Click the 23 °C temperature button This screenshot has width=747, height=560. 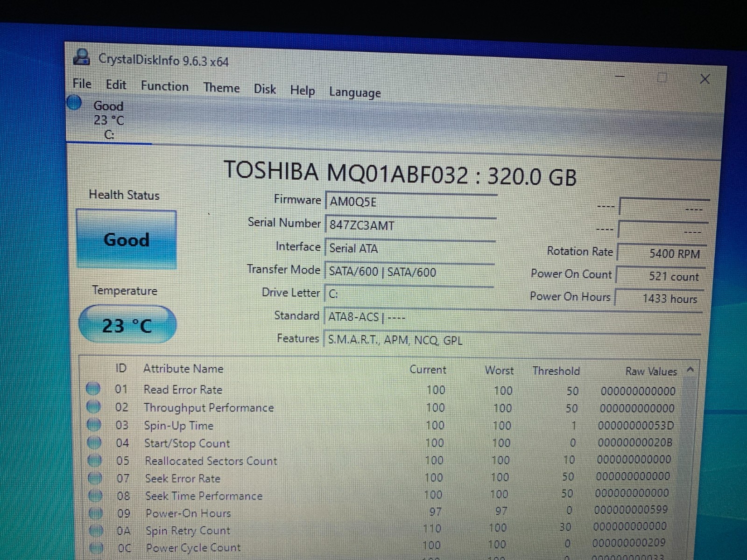[x=127, y=324]
